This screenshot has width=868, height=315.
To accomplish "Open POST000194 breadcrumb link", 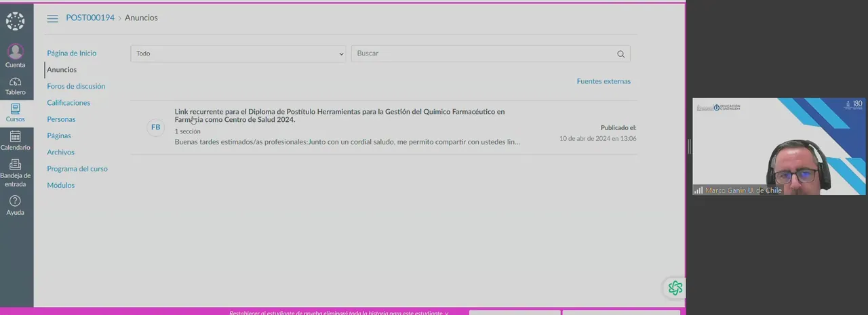I will pos(90,18).
